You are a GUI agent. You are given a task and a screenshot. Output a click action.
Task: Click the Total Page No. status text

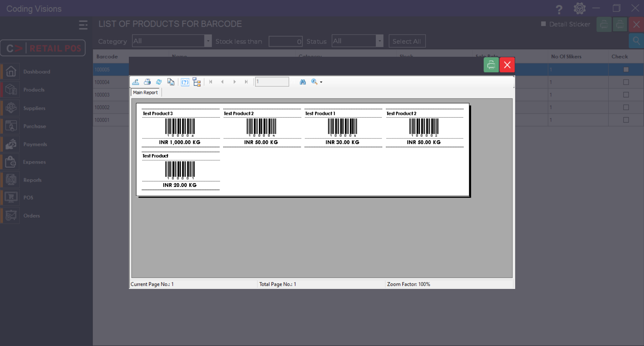pos(278,284)
